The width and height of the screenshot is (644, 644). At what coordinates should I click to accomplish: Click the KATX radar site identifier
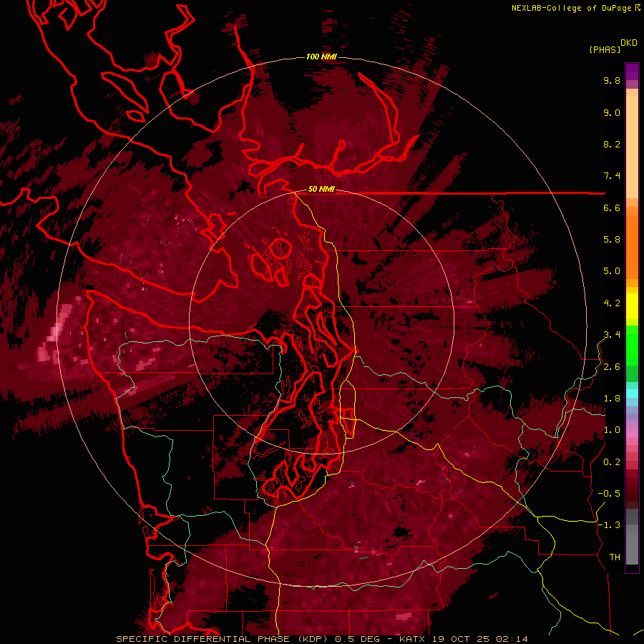coord(413,639)
